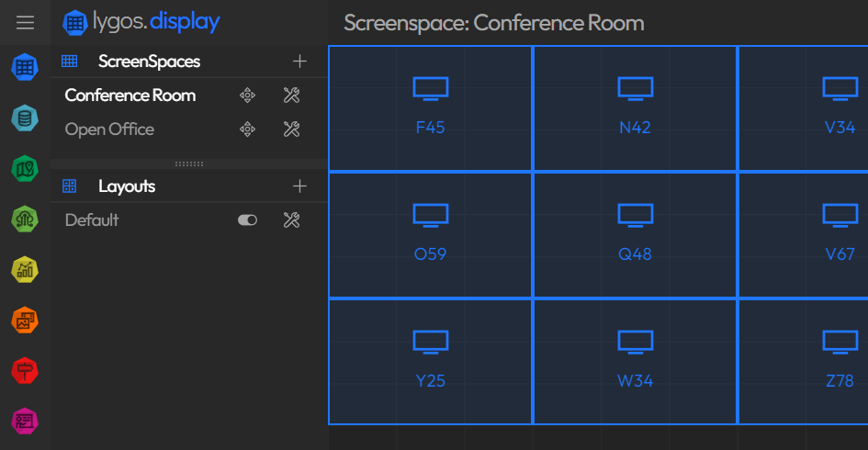
Task: Select screen W34
Action: (635, 362)
